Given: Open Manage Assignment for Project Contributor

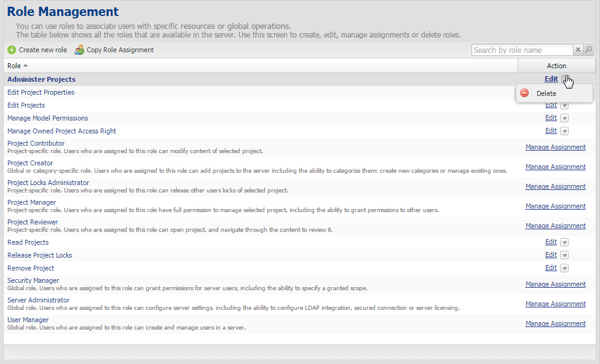Looking at the screenshot, I should click(x=555, y=147).
